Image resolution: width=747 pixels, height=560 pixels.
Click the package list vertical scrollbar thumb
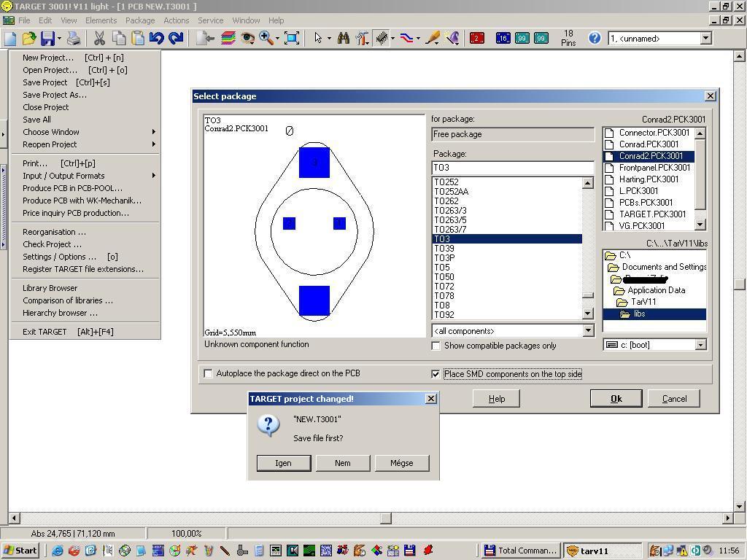point(588,295)
